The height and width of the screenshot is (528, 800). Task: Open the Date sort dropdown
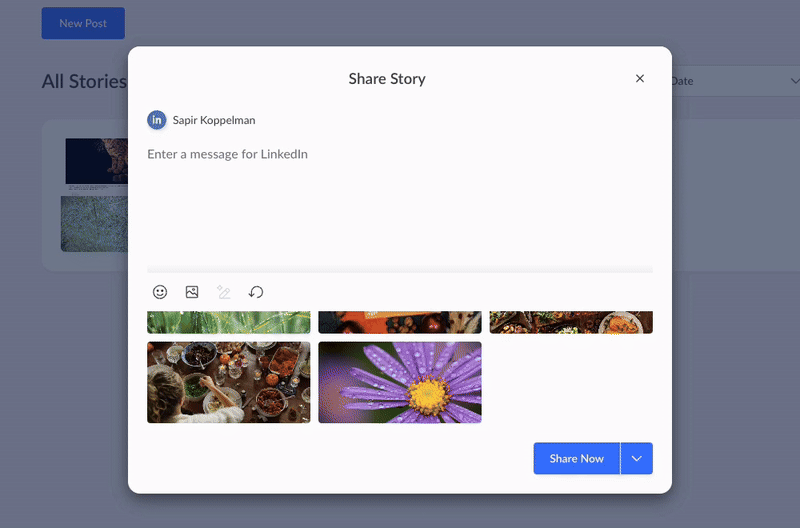[730, 81]
